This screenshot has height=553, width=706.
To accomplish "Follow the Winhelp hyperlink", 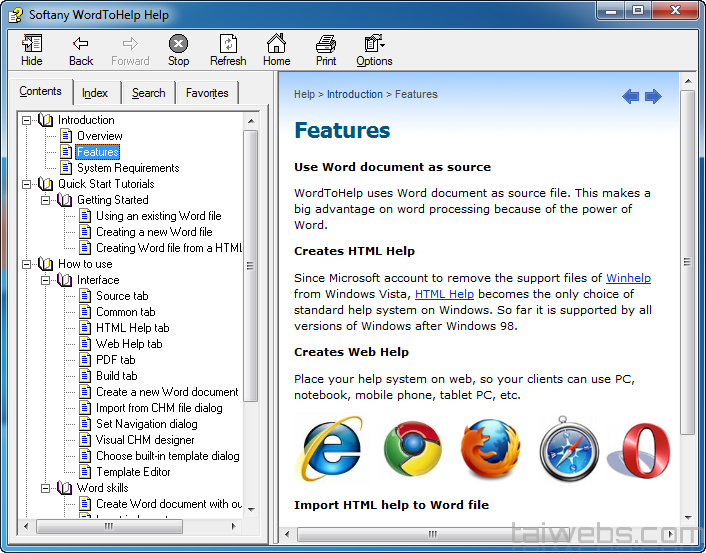I will (x=628, y=278).
